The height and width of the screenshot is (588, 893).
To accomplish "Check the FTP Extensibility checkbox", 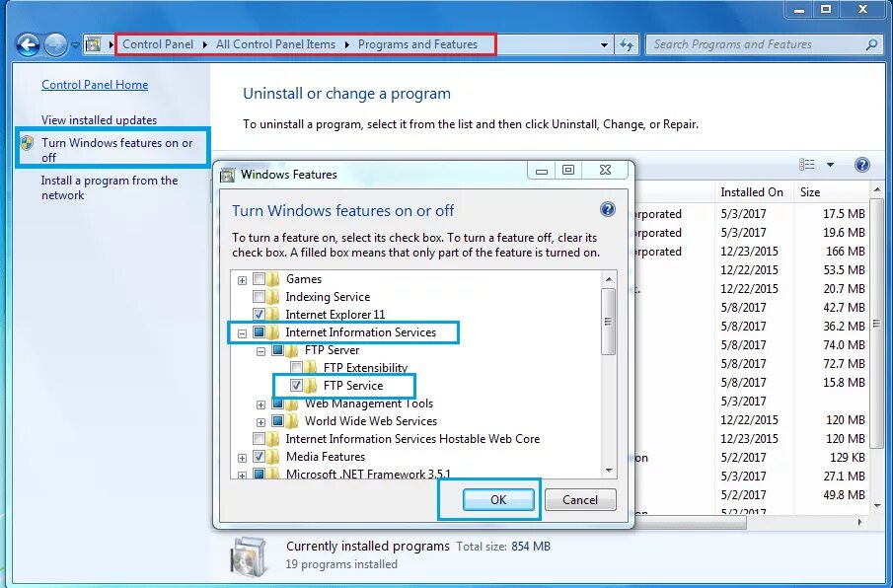I will [296, 367].
